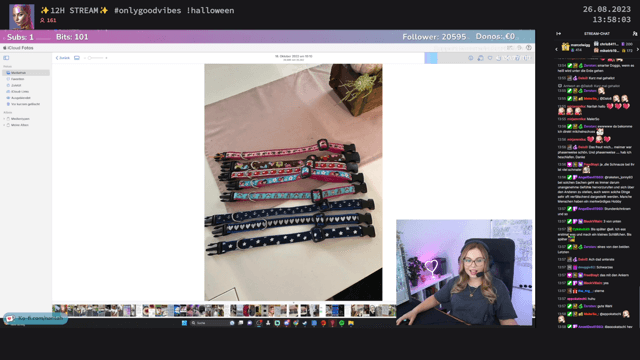Go back with the Zurück button
The height and width of the screenshot is (360, 640).
click(x=63, y=58)
